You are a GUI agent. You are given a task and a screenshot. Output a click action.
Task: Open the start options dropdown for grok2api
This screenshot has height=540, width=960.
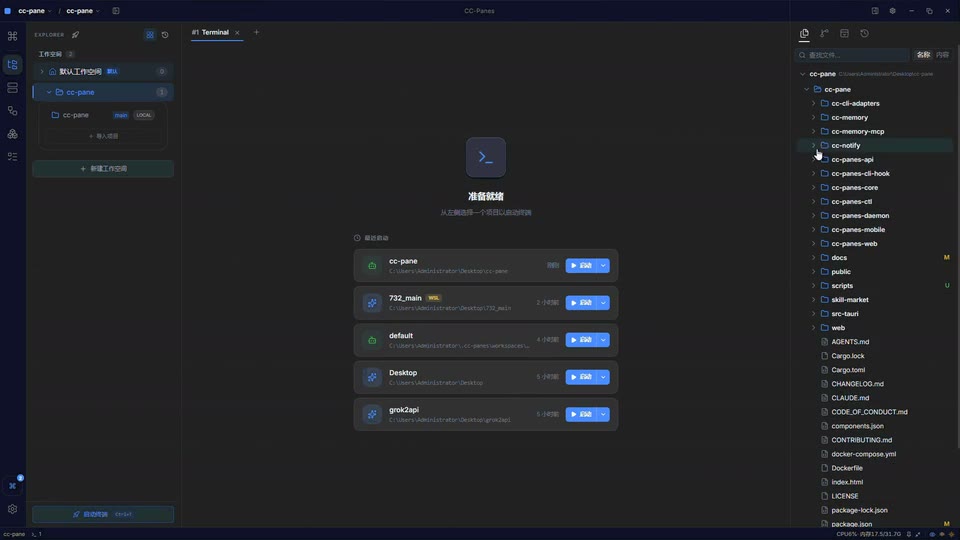(x=603, y=414)
